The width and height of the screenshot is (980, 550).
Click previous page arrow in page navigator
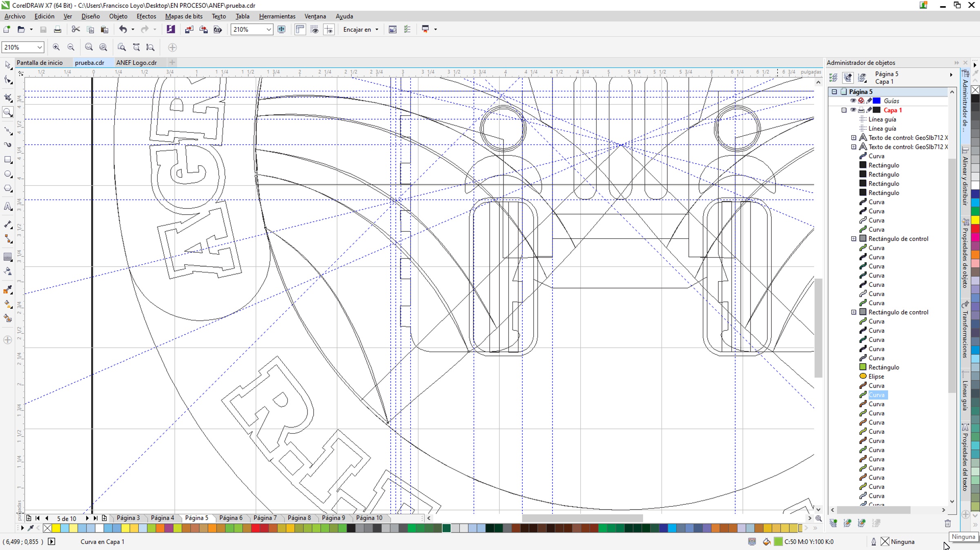point(47,518)
